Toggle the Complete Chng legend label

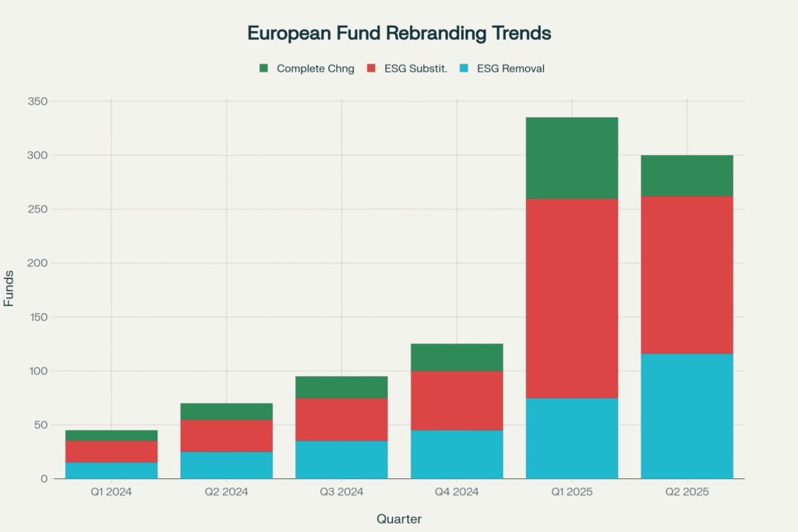tap(315, 69)
